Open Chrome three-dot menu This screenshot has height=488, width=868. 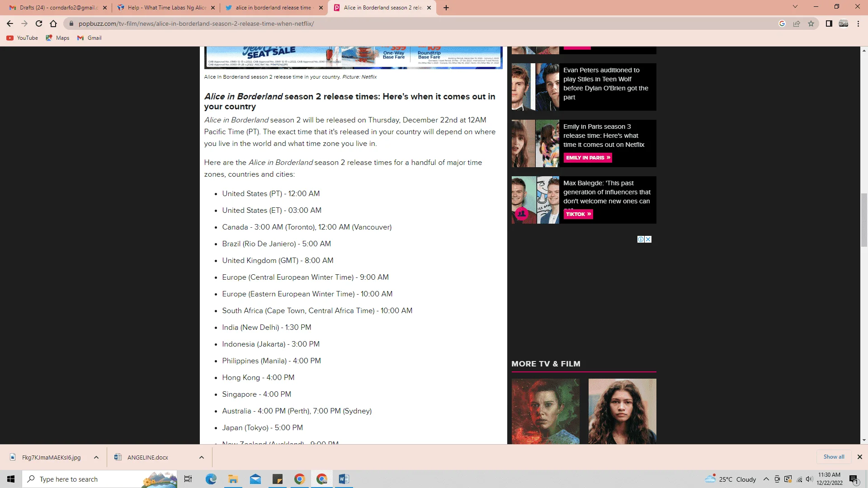pos(858,23)
